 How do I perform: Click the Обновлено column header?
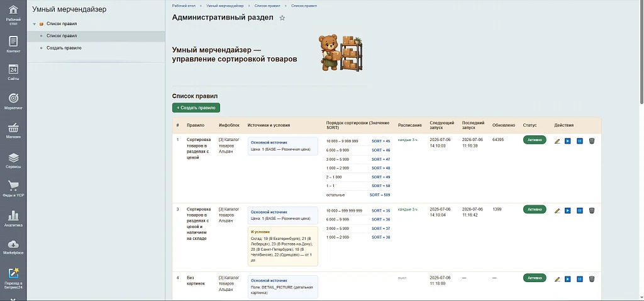504,125
